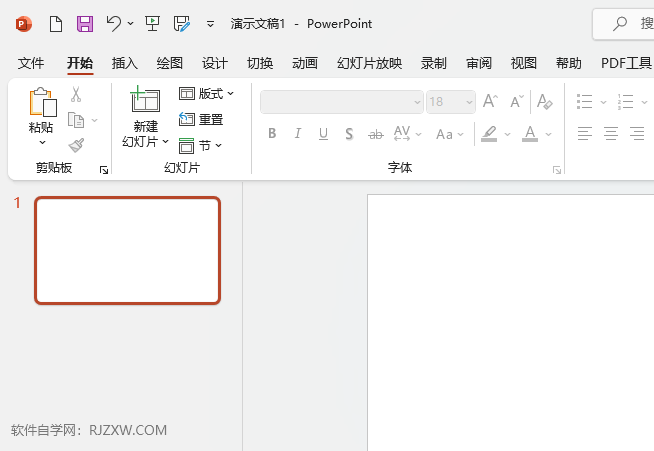
Task: Toggle italic formatting
Action: (297, 134)
